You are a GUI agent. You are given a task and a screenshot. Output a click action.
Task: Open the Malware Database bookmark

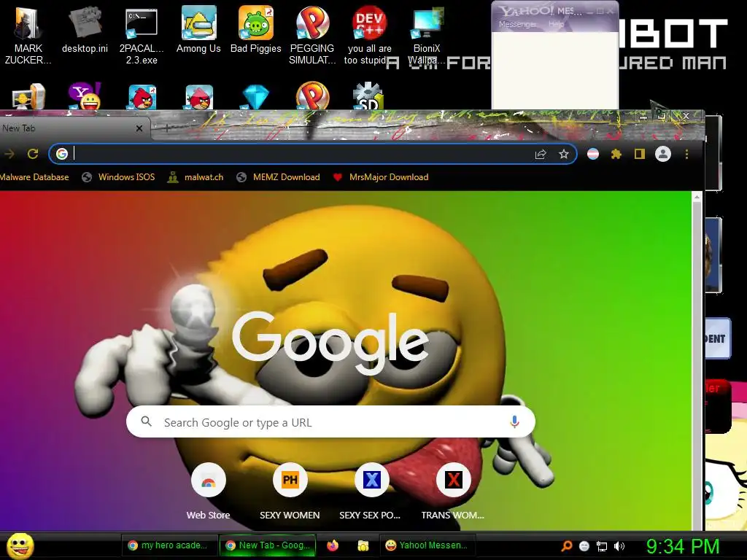click(34, 177)
